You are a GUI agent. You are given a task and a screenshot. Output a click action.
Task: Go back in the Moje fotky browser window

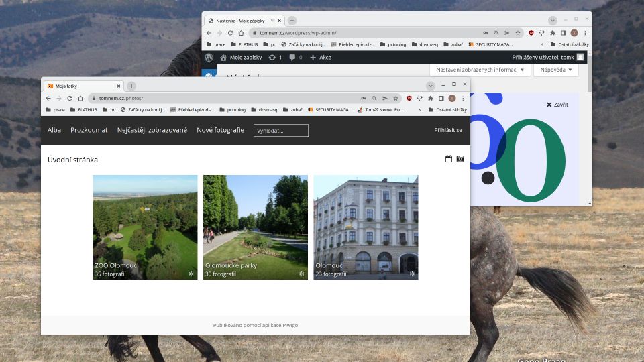click(x=48, y=98)
